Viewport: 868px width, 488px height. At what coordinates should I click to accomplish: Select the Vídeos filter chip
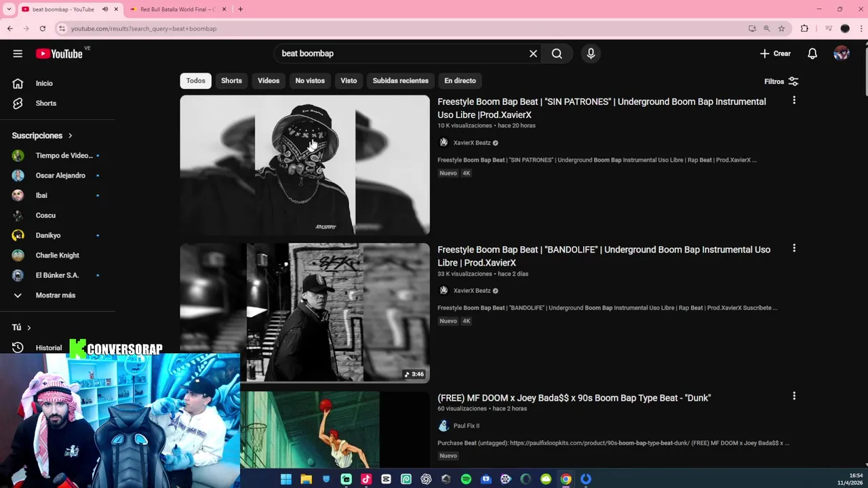click(269, 81)
